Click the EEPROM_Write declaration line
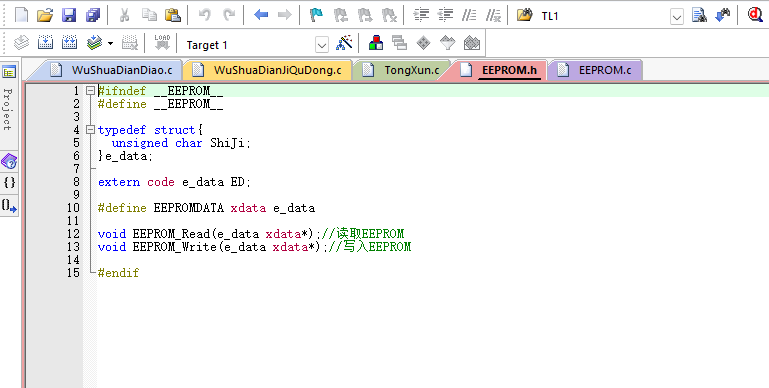 coord(254,247)
